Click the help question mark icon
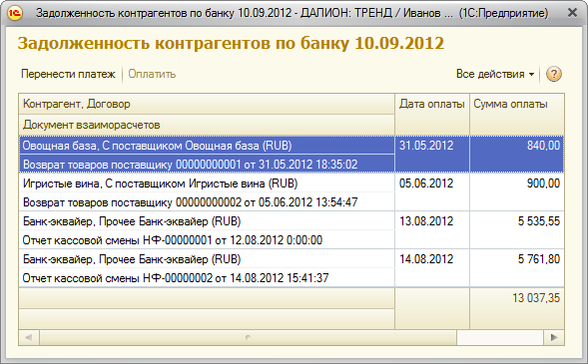Viewport: 588px width, 364px height. click(x=553, y=74)
